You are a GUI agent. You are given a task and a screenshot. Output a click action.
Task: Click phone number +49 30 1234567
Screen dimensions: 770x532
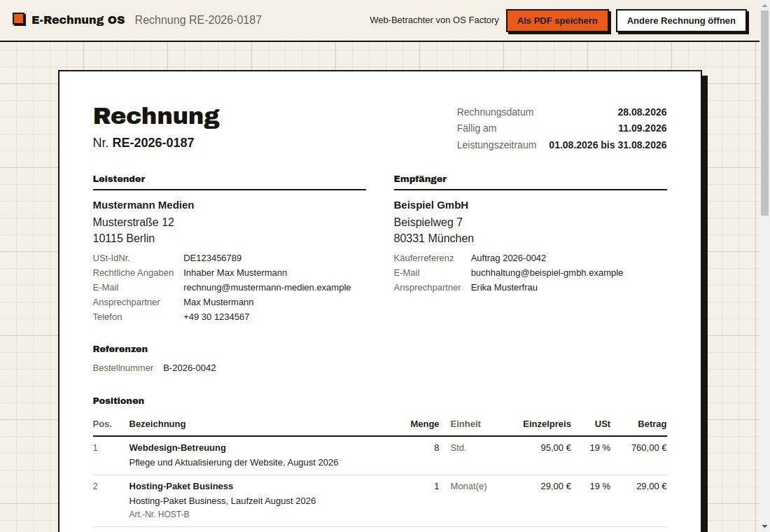216,317
